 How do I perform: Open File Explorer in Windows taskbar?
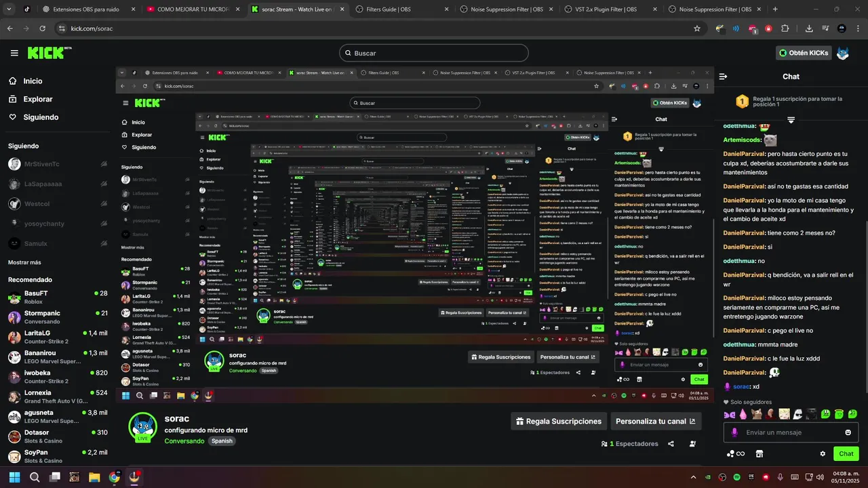click(x=94, y=477)
